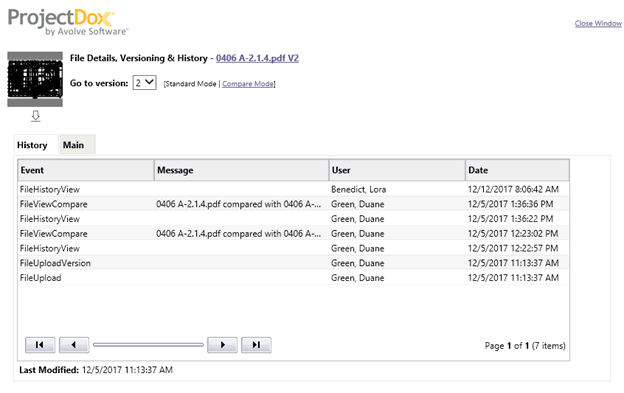This screenshot has height=393, width=624.
Task: Click the Green, Duane cell in the FileUpload row
Action: tap(358, 278)
